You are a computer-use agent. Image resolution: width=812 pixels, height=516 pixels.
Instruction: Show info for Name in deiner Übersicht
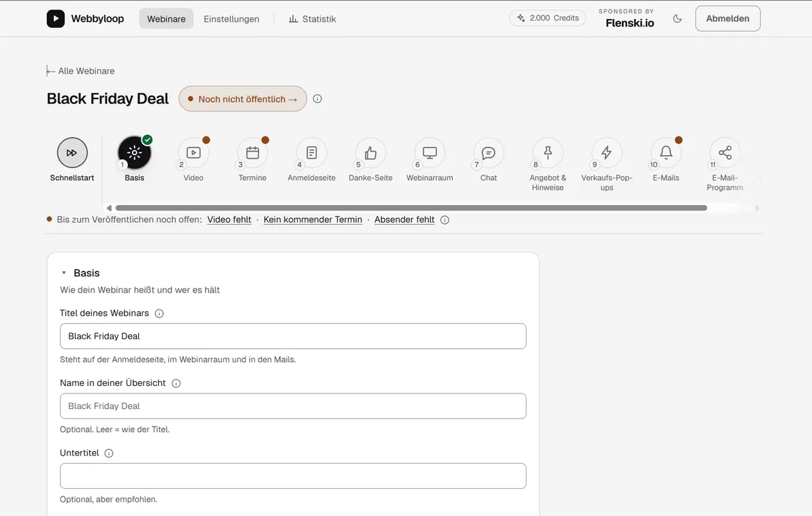(176, 383)
